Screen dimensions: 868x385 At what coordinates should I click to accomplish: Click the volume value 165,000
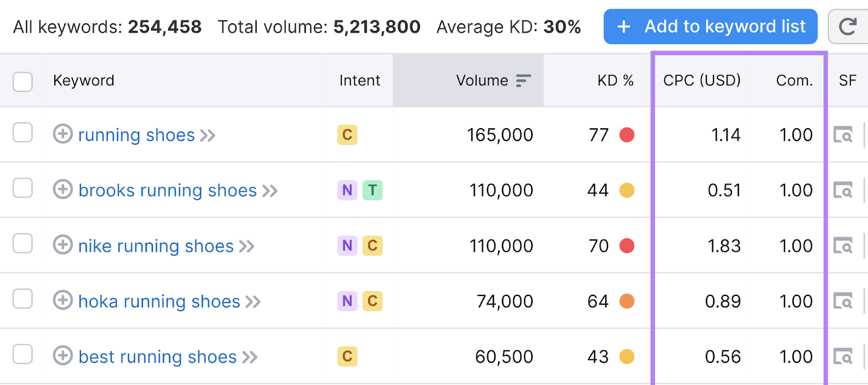pos(500,135)
